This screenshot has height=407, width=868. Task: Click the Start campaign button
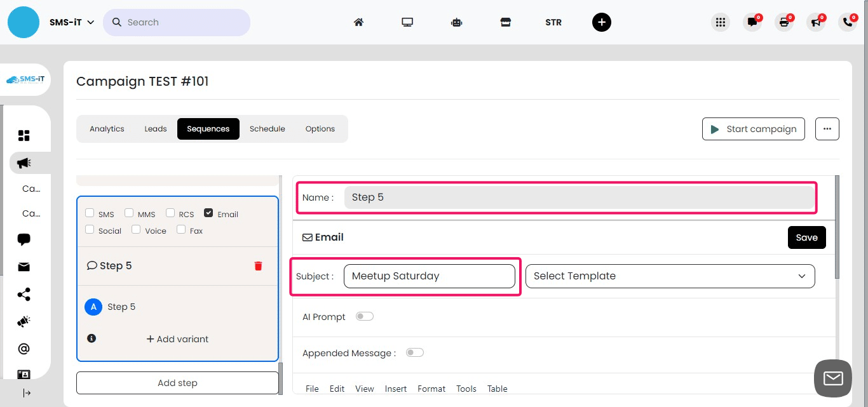coord(753,128)
